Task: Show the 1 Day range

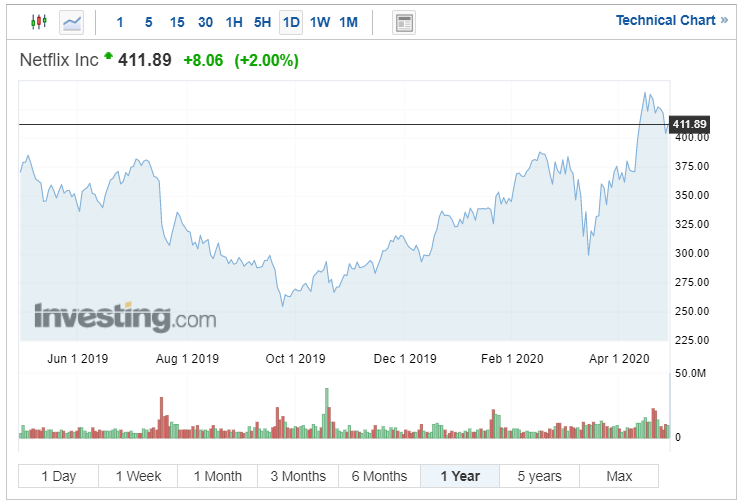Action: coord(58,476)
